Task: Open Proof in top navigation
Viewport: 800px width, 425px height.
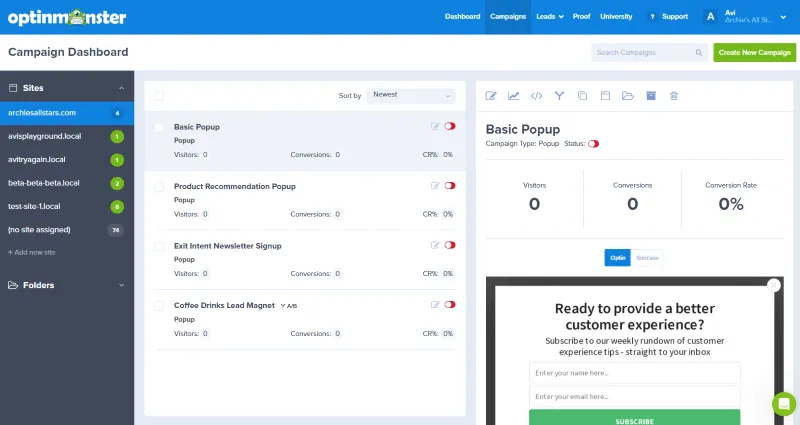Action: point(582,17)
